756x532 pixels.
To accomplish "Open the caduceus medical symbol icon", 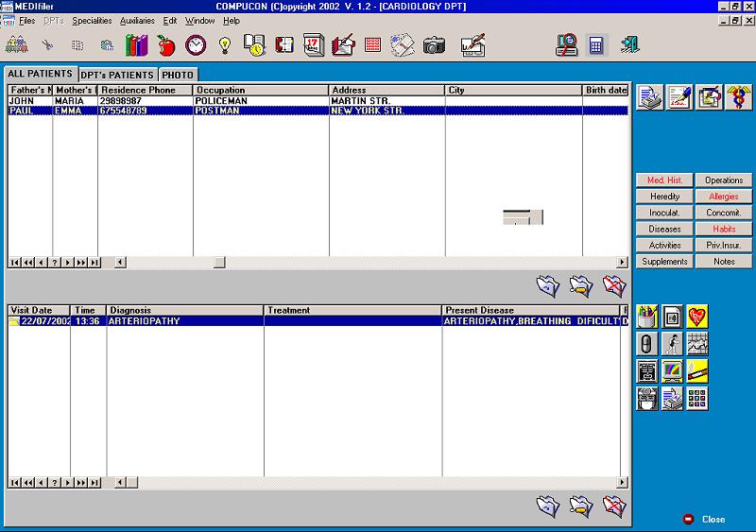I will pos(738,97).
